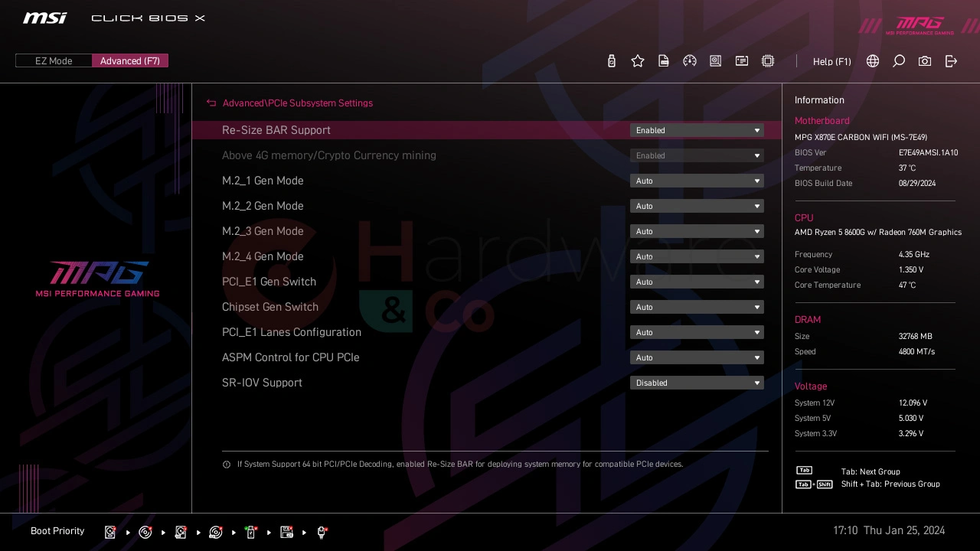Click the DRAM size value 32768 MB
Viewport: 980px width, 551px height.
tap(916, 337)
